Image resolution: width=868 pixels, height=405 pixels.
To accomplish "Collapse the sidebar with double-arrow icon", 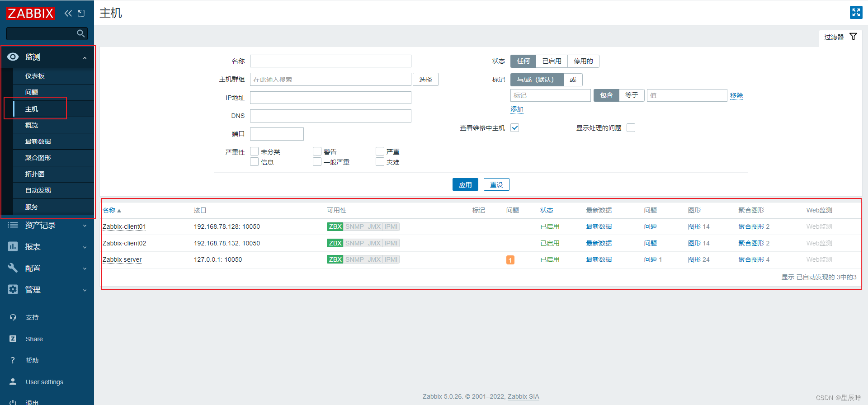I will pos(68,13).
